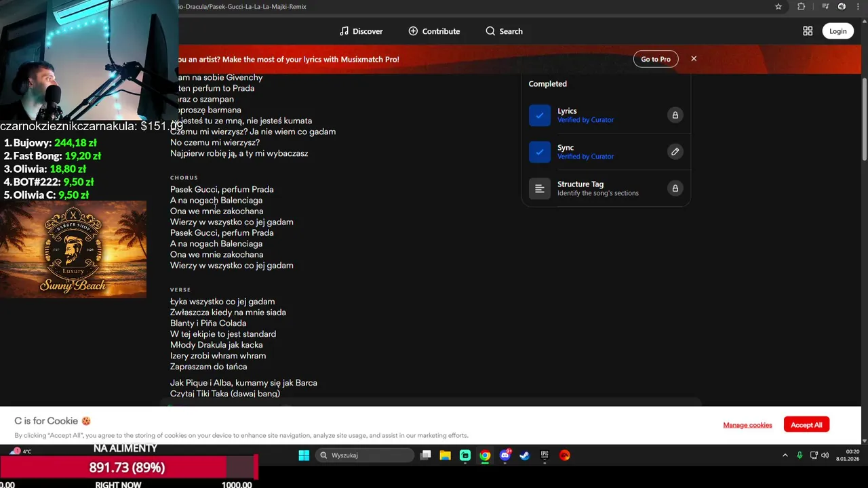This screenshot has width=868, height=488.
Task: Open the media control music-note icon
Action: pos(825,7)
